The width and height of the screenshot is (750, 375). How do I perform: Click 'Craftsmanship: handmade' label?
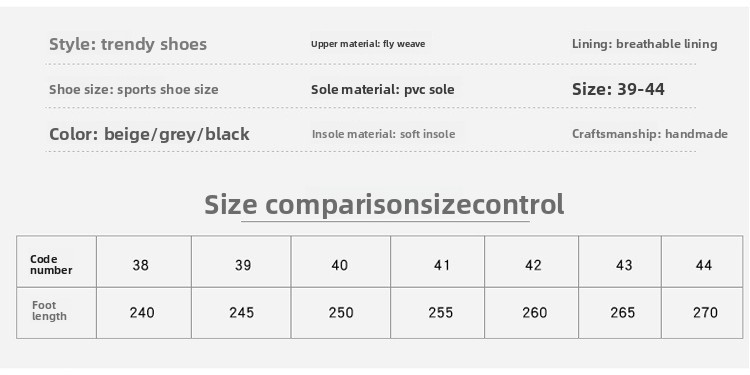click(650, 134)
